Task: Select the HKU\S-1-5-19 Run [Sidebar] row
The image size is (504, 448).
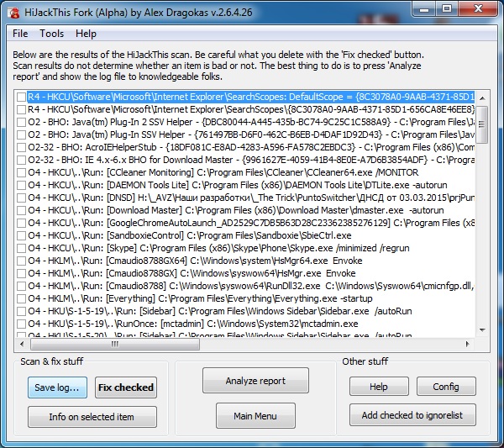Action: point(219,311)
